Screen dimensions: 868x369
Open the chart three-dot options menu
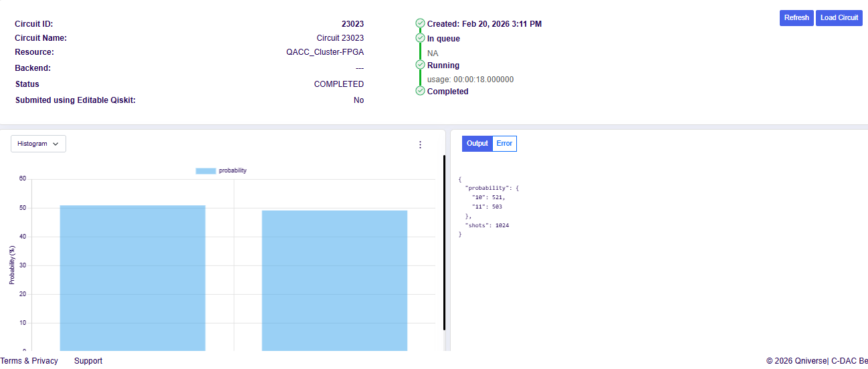tap(420, 144)
